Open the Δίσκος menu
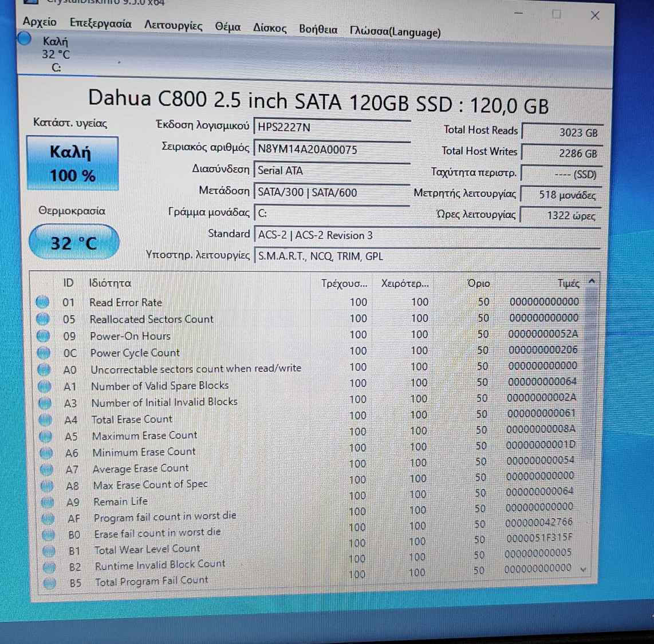 point(270,29)
